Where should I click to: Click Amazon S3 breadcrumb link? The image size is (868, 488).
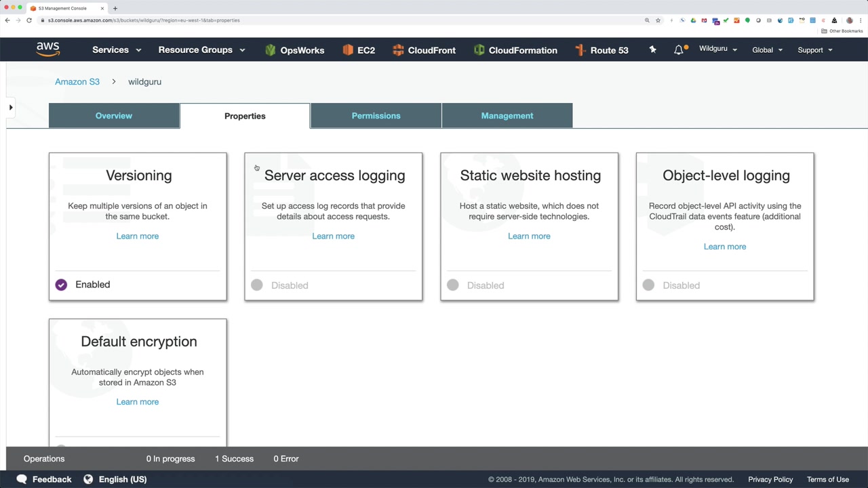tap(77, 81)
